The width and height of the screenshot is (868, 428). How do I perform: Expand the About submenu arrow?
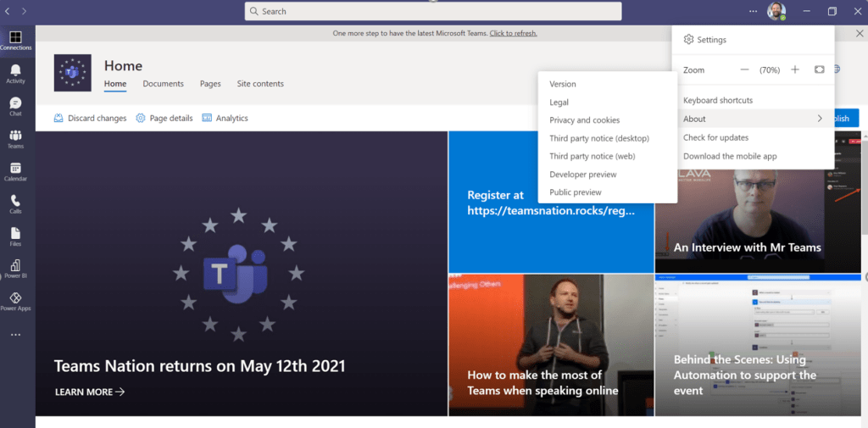tap(820, 119)
